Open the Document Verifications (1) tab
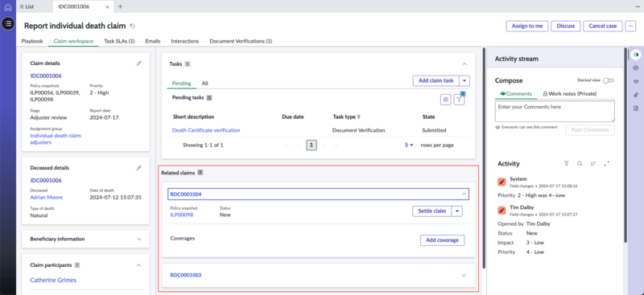The height and width of the screenshot is (295, 644). [241, 41]
